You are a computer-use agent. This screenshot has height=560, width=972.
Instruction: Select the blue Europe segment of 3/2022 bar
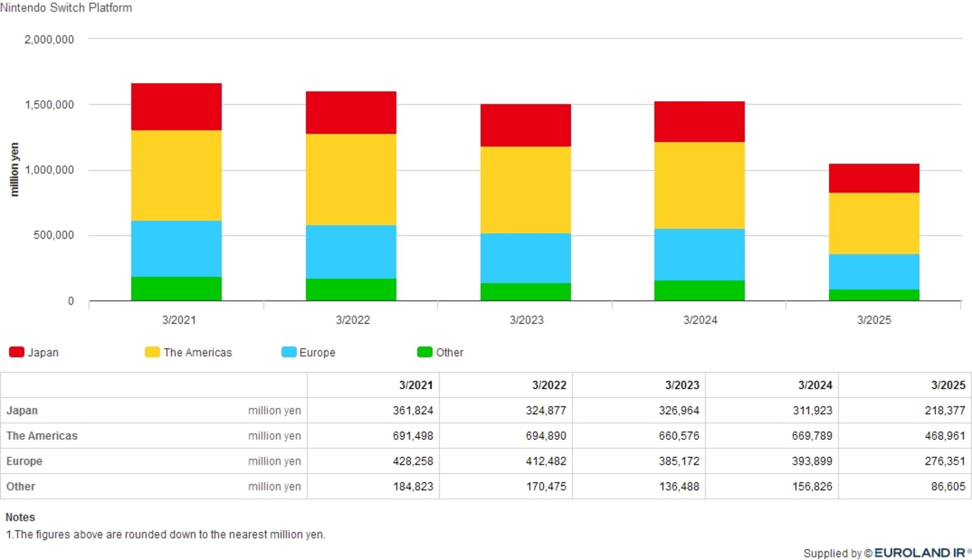point(351,252)
